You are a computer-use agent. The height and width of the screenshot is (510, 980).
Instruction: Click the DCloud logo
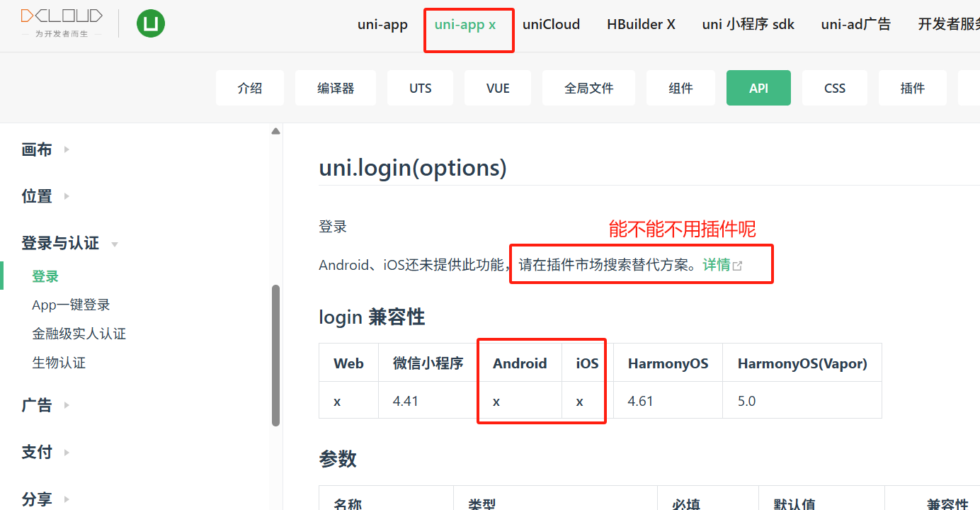pos(62,23)
